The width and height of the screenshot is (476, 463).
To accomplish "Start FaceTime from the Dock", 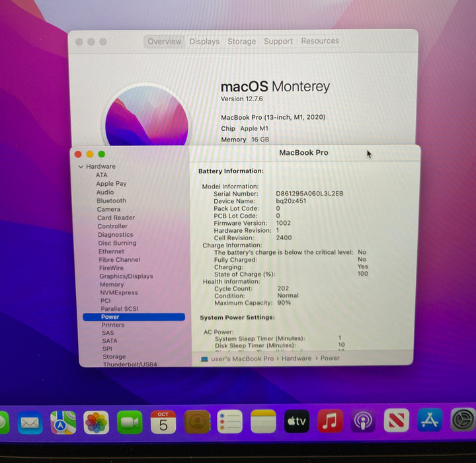I will [130, 422].
